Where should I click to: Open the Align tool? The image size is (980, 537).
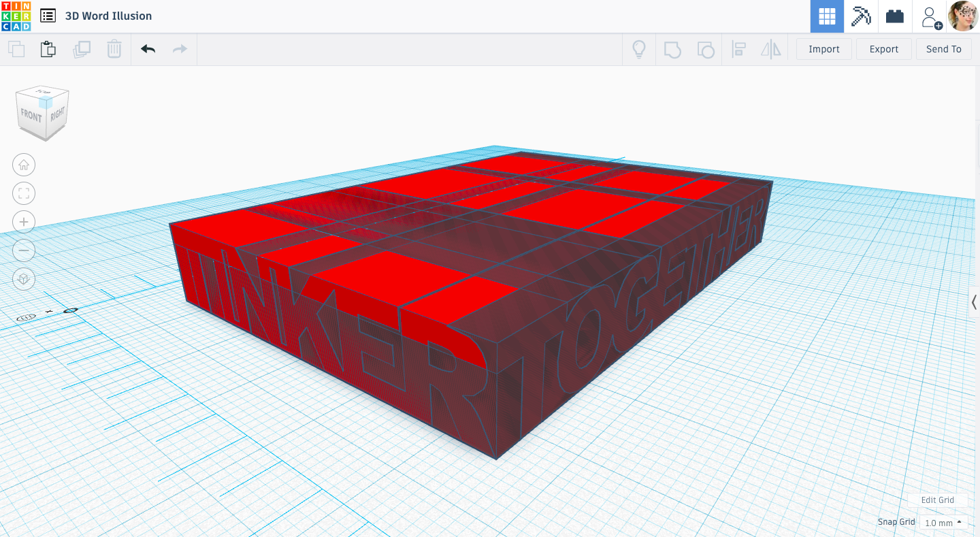tap(738, 50)
